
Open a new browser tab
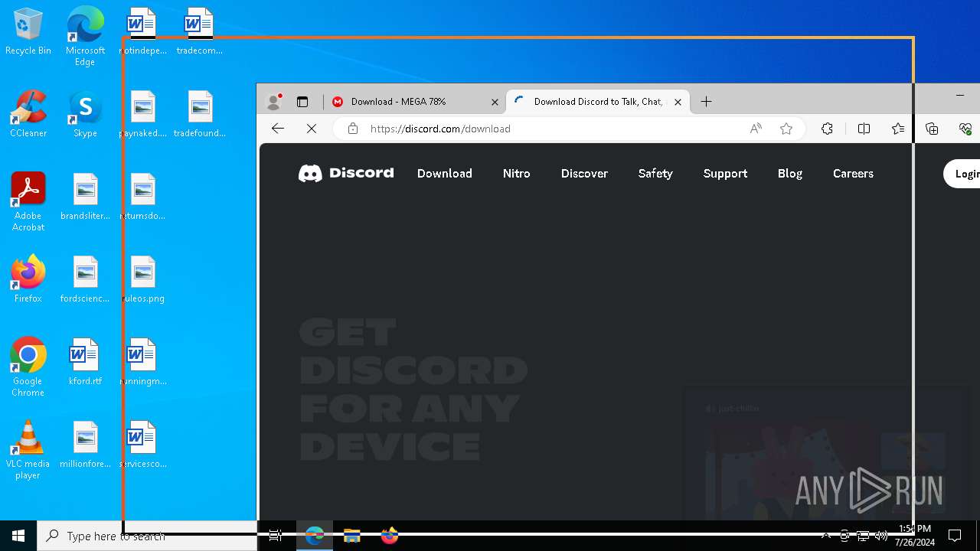706,102
